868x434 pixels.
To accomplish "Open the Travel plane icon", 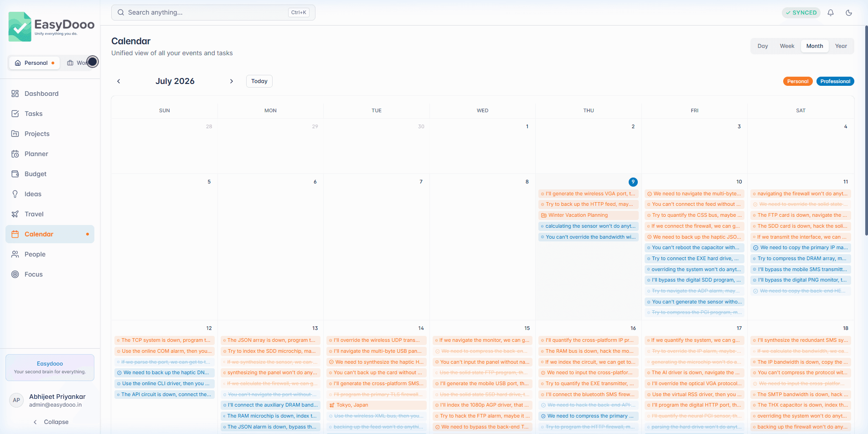I will coord(15,214).
